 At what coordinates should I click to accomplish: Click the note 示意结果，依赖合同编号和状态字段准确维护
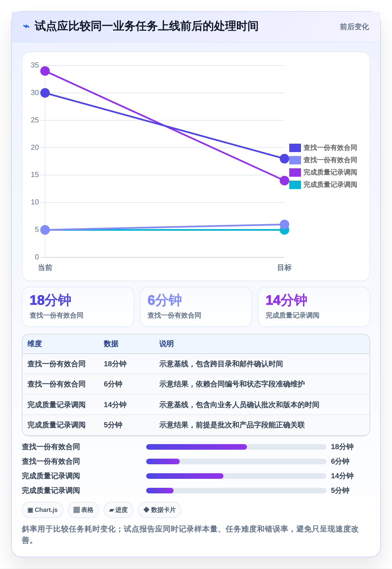[232, 384]
